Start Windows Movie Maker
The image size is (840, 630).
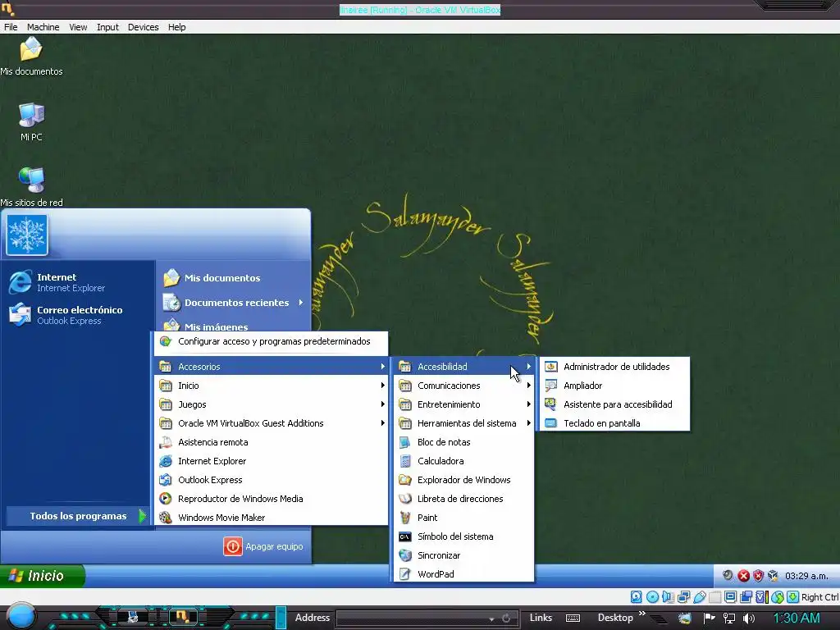click(x=271, y=518)
